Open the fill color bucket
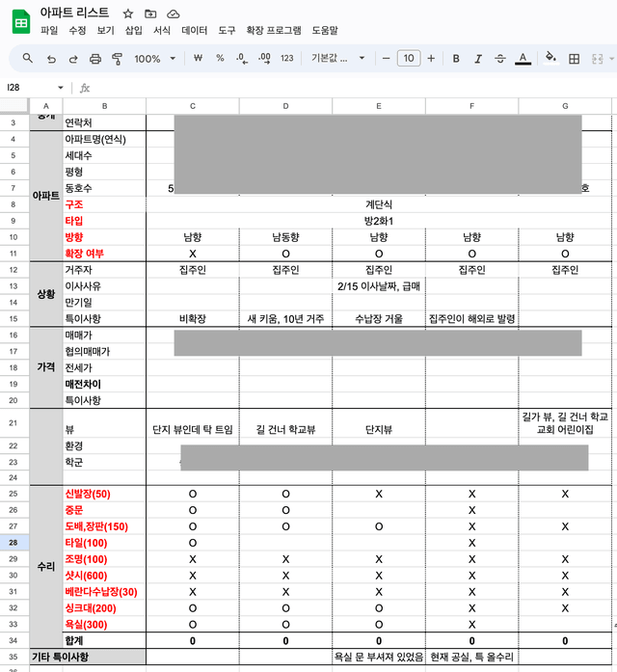 tap(550, 58)
